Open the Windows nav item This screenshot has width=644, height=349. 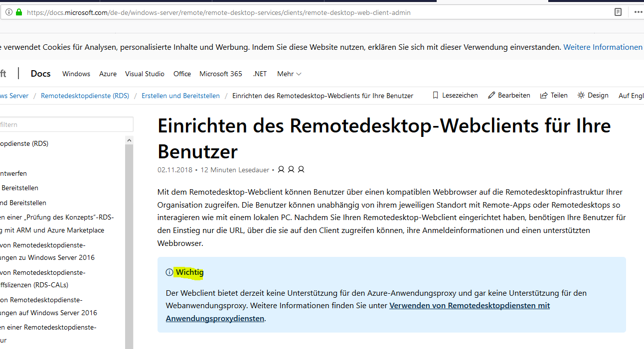coord(76,74)
